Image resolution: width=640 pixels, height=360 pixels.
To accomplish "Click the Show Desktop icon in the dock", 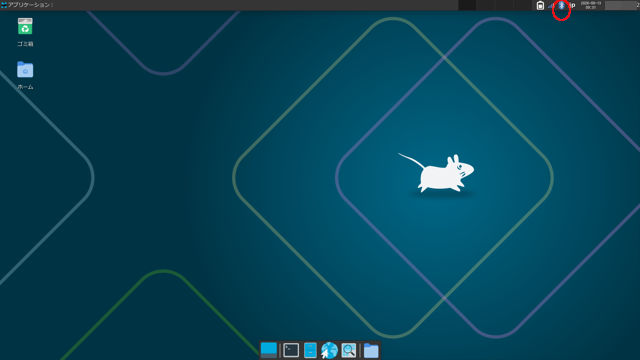I will 269,350.
